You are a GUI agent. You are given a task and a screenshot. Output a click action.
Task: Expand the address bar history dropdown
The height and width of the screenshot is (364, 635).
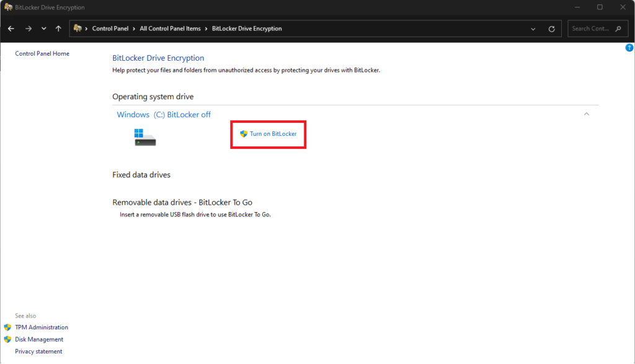tap(533, 29)
